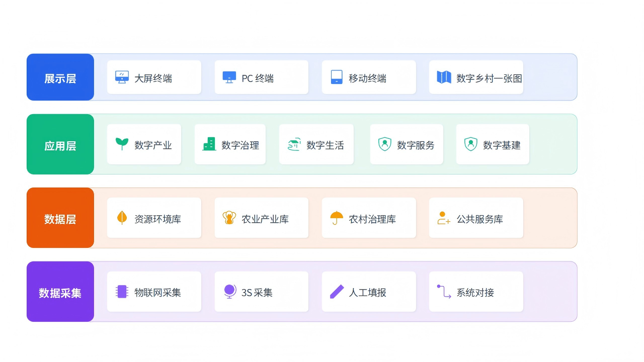Viewport: 644px width, 362px height.
Task: Select the shield icon on 数字基建
Action: click(470, 144)
